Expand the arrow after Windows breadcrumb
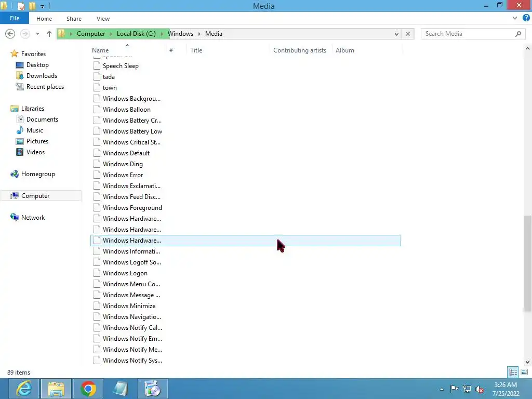532x399 pixels. click(199, 34)
